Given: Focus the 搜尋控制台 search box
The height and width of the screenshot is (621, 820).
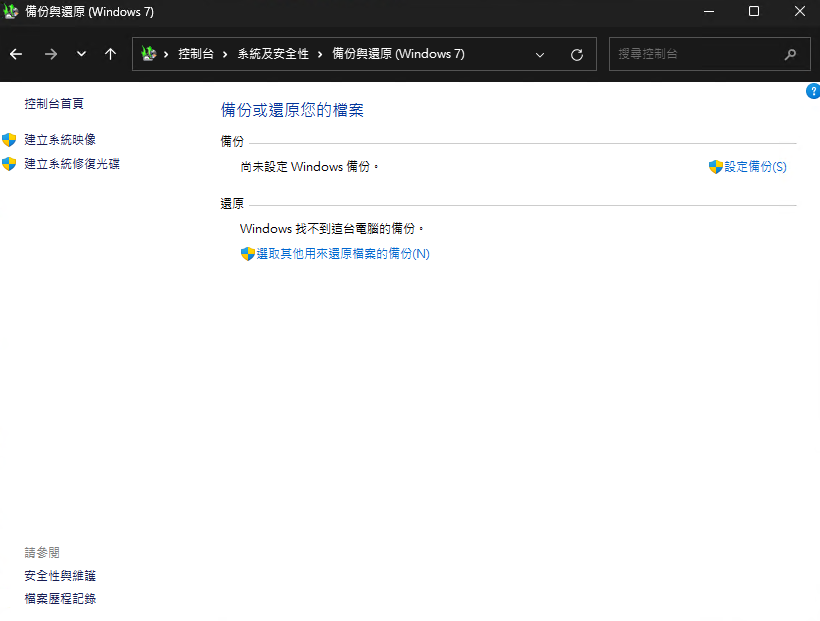Looking at the screenshot, I should tap(710, 54).
